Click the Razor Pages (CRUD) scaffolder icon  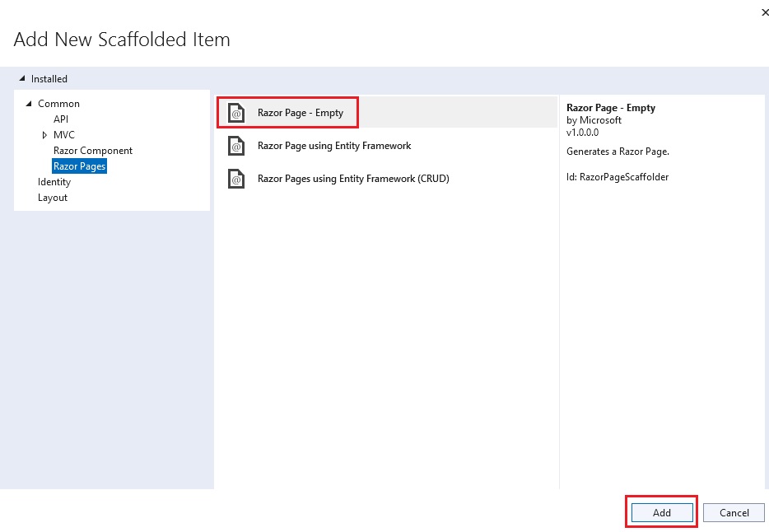[236, 179]
